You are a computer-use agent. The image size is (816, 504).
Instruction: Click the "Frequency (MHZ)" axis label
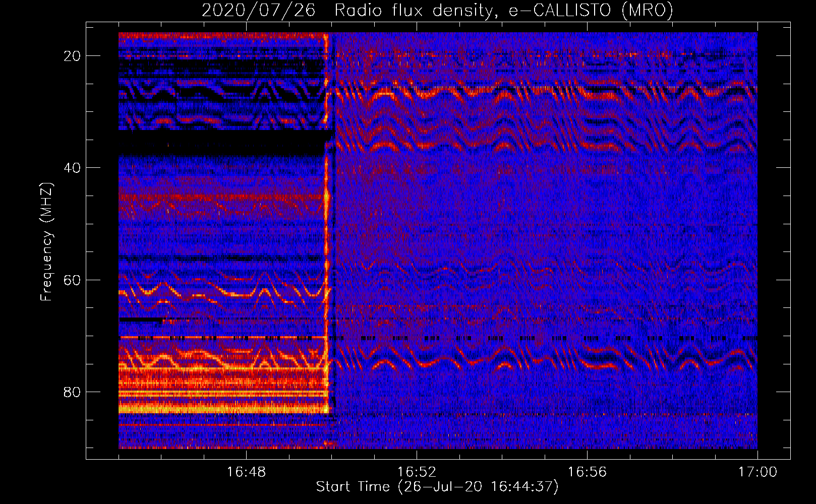[46, 242]
